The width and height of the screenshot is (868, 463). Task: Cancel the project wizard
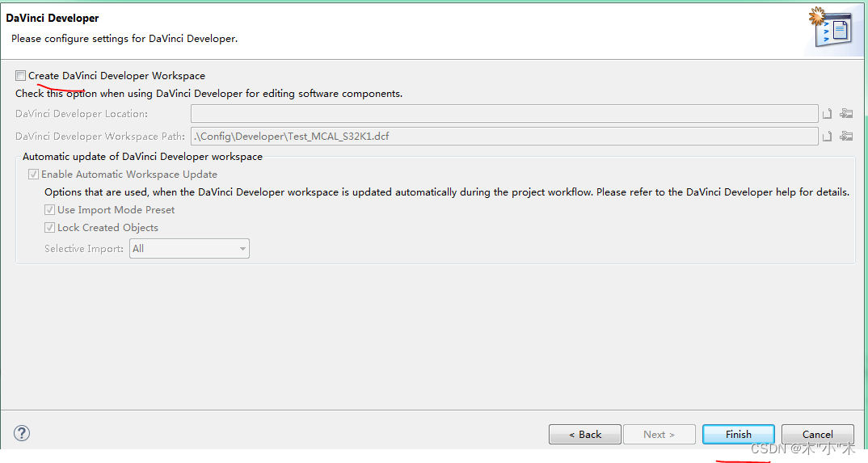(818, 434)
